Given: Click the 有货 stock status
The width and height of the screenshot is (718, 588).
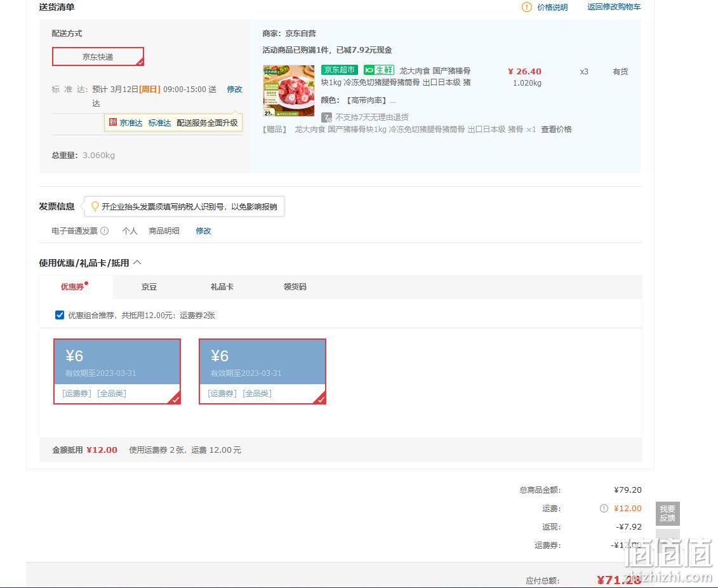Looking at the screenshot, I should point(620,72).
